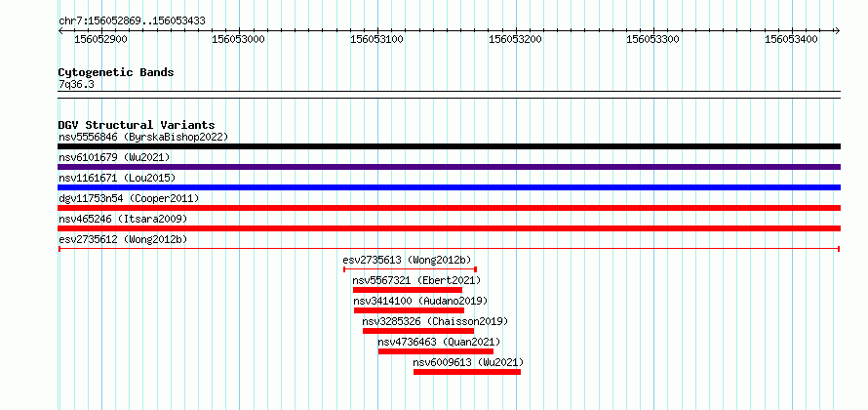
Task: Open variant nsv1161671 (Lou2015) label
Action: click(x=117, y=178)
